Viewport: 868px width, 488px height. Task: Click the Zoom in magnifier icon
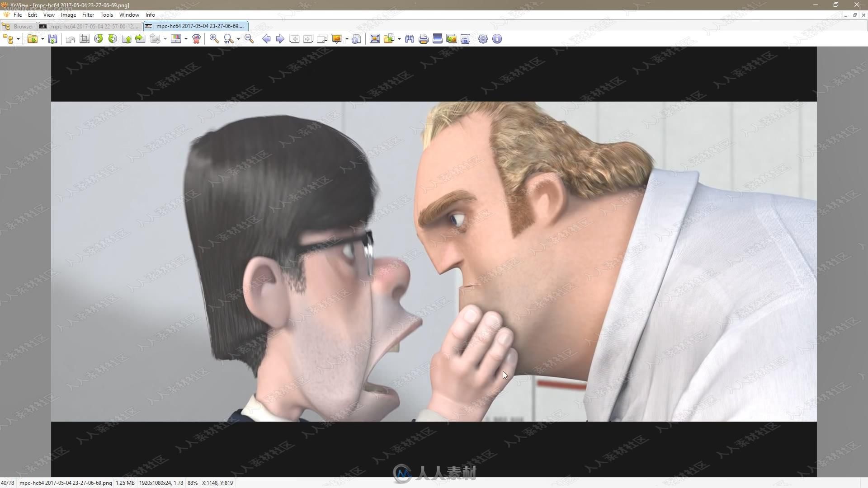pyautogui.click(x=214, y=39)
